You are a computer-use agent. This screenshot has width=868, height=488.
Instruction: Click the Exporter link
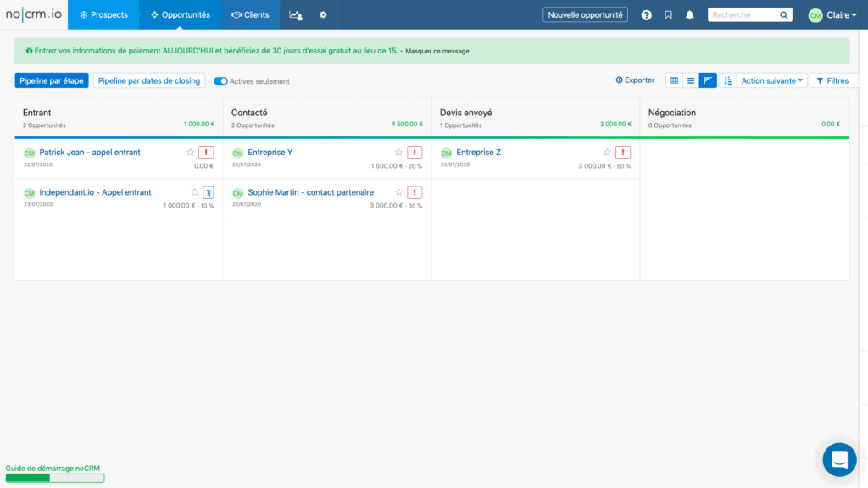coord(634,80)
